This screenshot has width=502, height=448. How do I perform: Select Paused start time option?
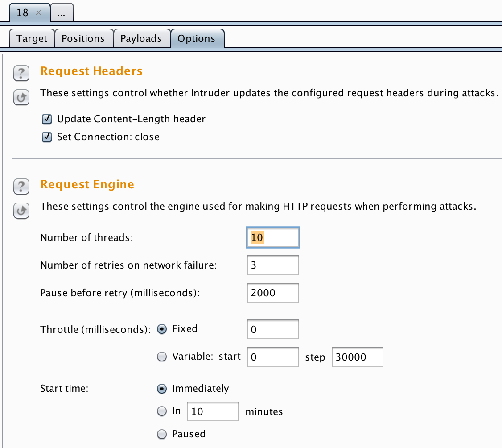pyautogui.click(x=162, y=434)
